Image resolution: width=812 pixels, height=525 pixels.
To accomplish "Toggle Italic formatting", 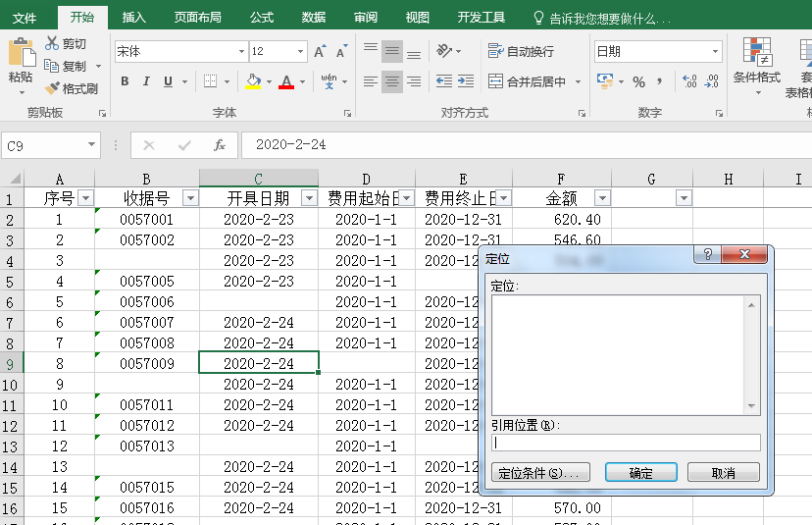I will (x=146, y=81).
